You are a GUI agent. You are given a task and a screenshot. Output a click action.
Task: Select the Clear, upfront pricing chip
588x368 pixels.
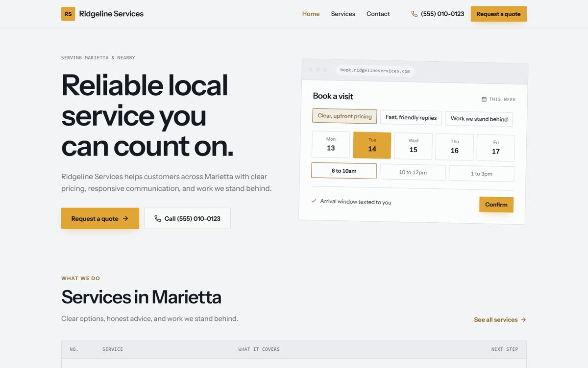tap(344, 116)
